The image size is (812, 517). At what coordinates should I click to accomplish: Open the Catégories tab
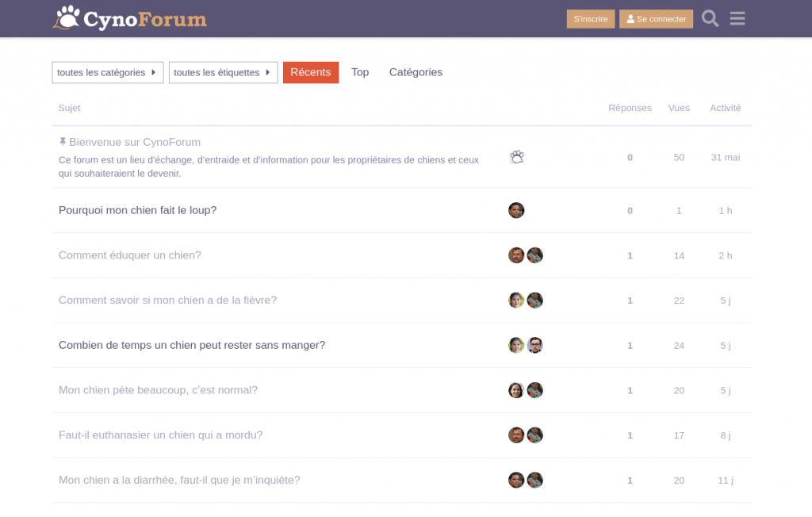(x=416, y=72)
